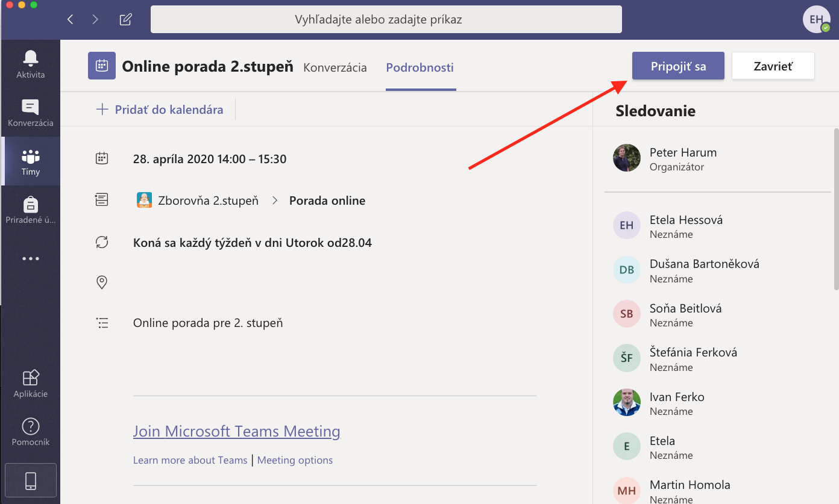Switch to the Konverzácia tab
The height and width of the screenshot is (504, 839).
pyautogui.click(x=335, y=67)
